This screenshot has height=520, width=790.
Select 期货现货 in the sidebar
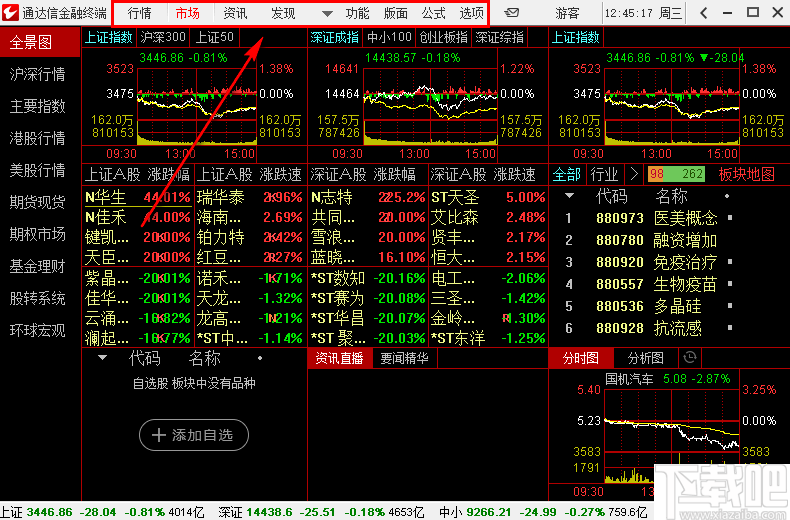pos(38,202)
